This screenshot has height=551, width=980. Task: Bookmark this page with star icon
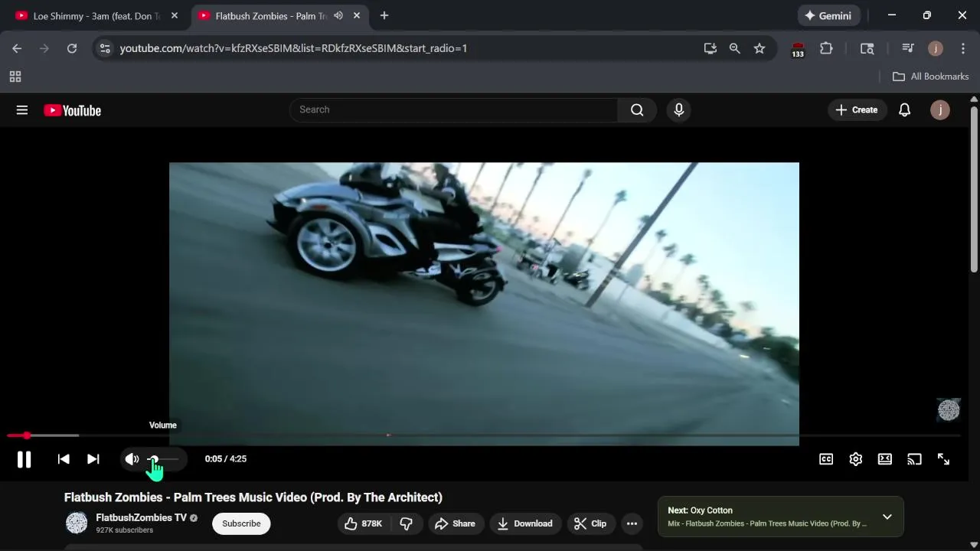[759, 48]
